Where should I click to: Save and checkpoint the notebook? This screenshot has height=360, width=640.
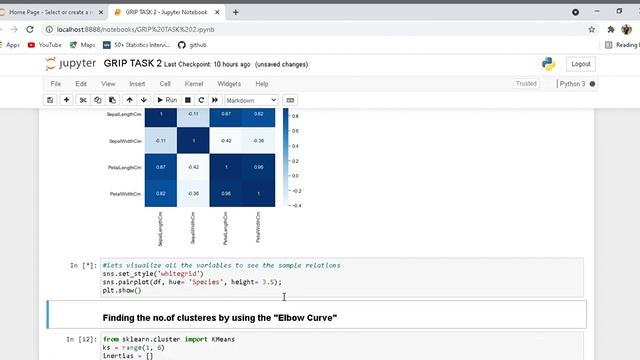(50, 100)
